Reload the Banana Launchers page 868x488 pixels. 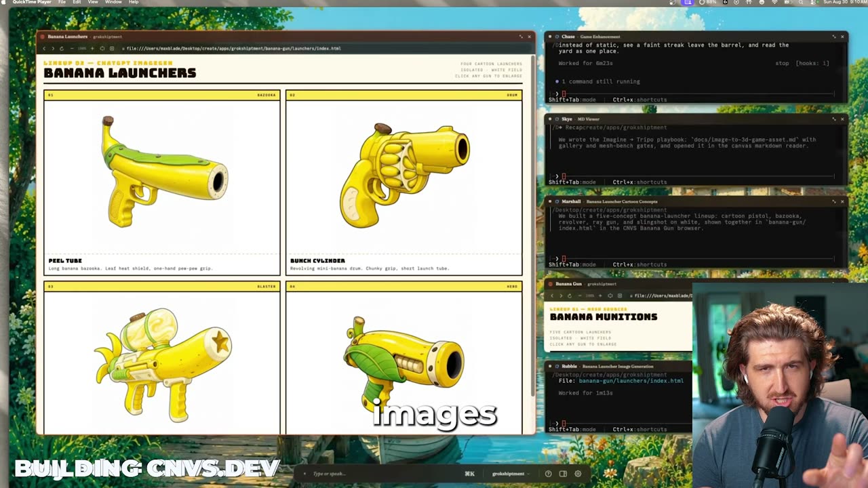click(62, 49)
